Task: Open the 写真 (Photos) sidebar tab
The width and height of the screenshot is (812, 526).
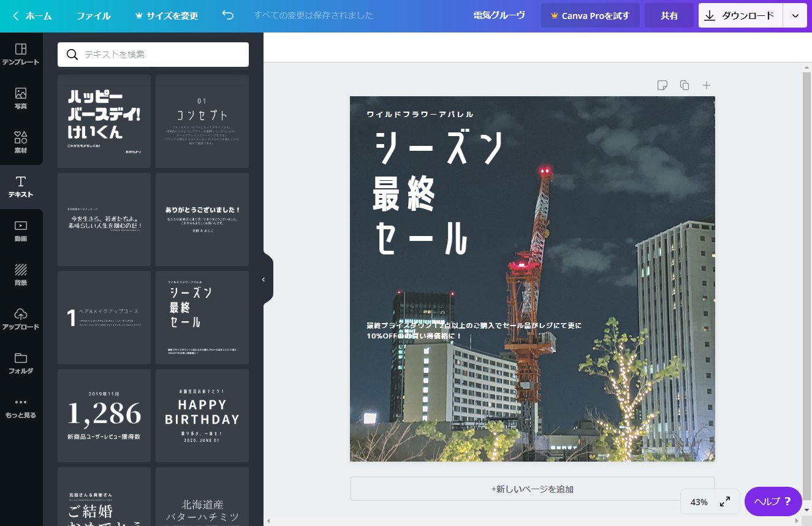Action: pos(21,99)
